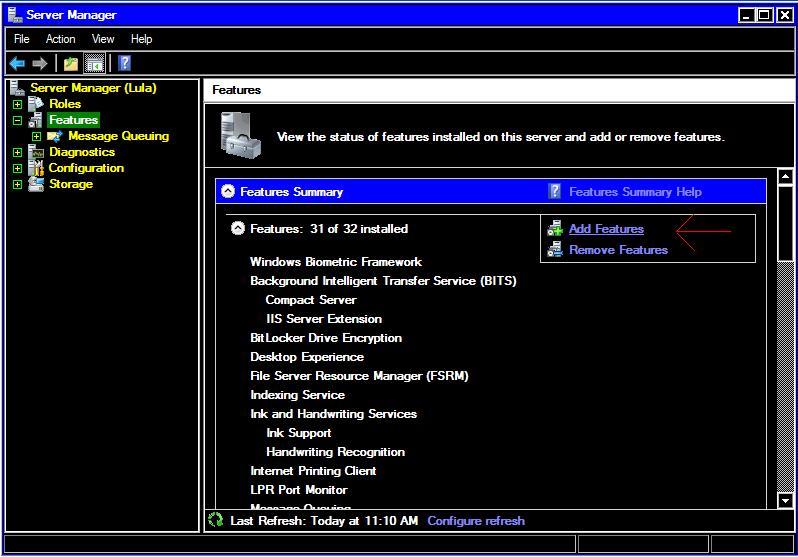
Task: Click Windows Biometric Framework entry
Action: (x=336, y=262)
